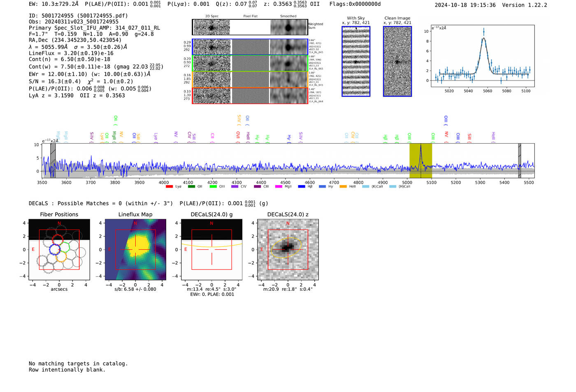Click the s/b: 6.58 +/- 0.080 caption
Image resolution: width=576 pixels, height=392 pixels.
[135, 289]
